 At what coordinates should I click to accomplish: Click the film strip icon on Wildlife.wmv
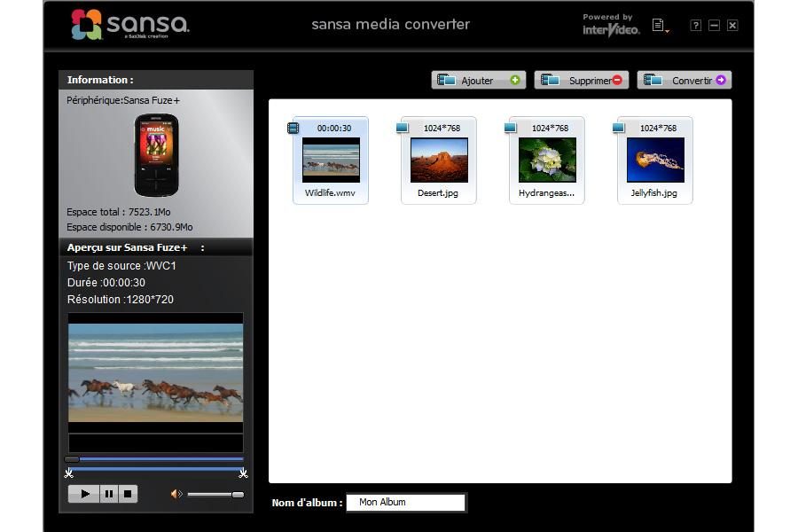[293, 128]
